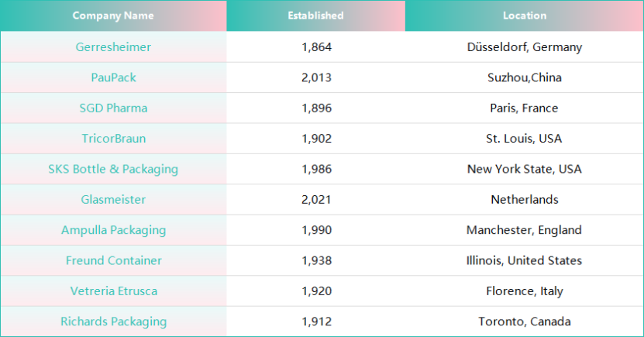
Task: Select the Netherlands location cell
Action: point(525,199)
